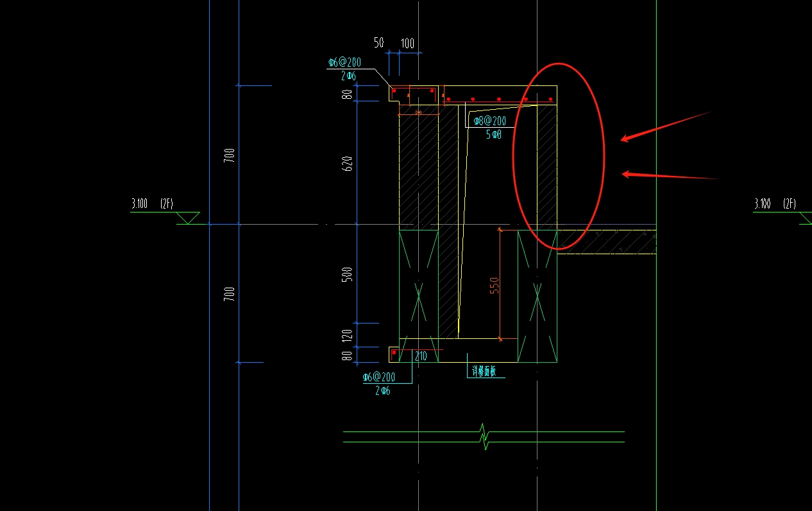Select the 5Φ8 rebar annotation
The image size is (812, 511).
tap(493, 135)
